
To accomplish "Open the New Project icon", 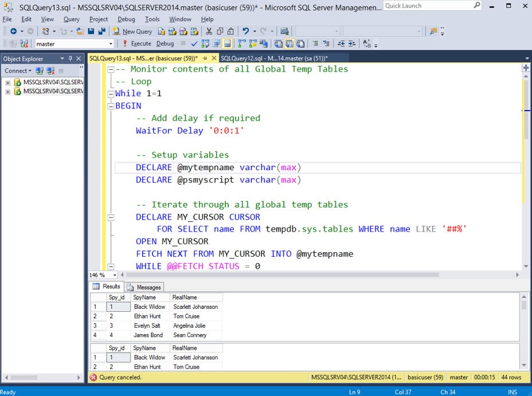I will (x=45, y=32).
